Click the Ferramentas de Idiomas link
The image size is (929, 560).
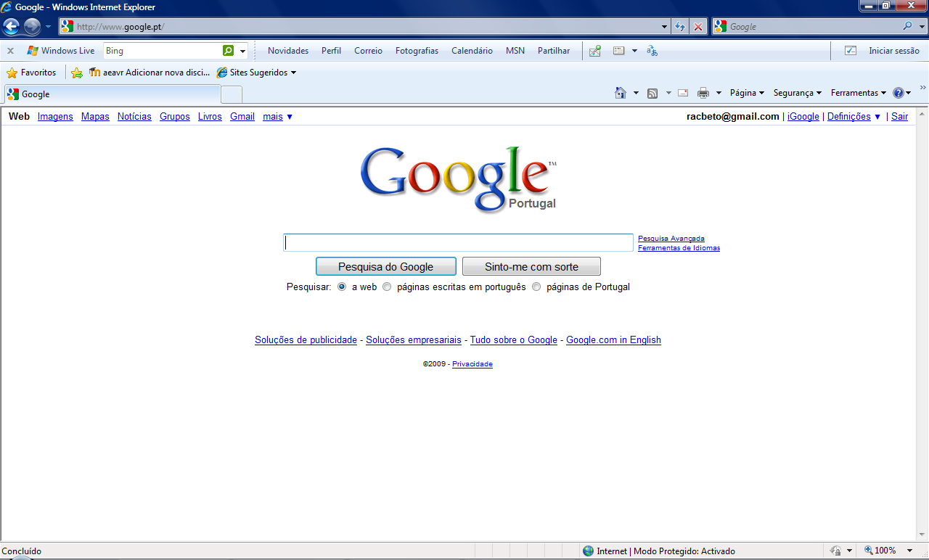point(679,248)
